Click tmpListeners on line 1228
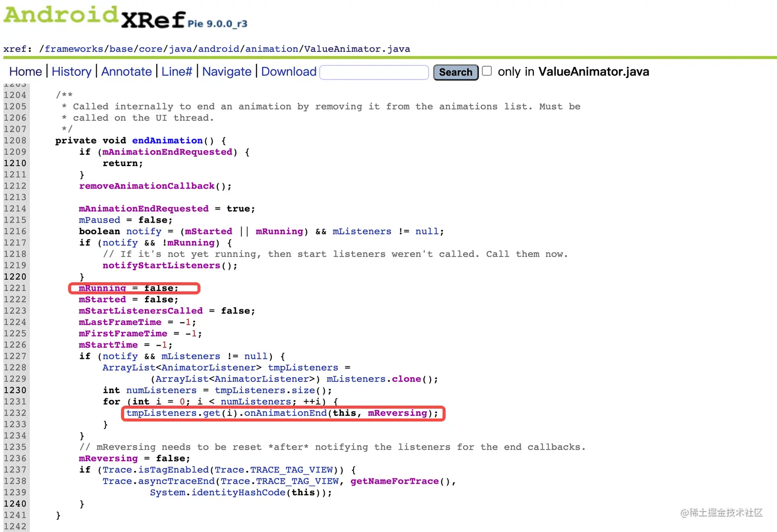 point(303,368)
